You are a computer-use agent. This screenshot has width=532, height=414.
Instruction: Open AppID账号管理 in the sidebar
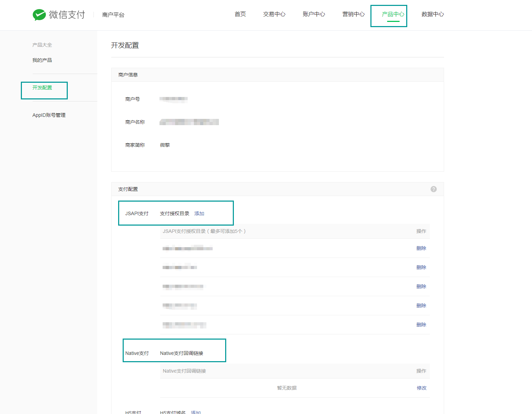49,115
